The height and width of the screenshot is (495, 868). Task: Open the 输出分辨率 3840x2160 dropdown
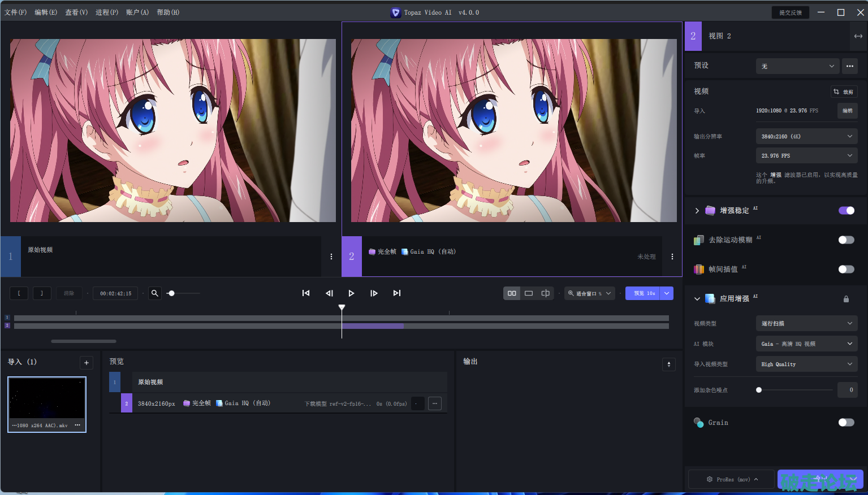click(x=806, y=136)
